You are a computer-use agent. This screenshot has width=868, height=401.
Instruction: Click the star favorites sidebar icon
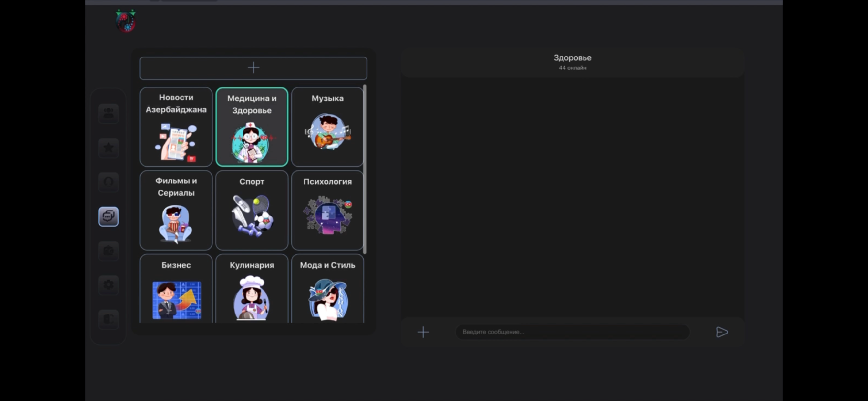coord(108,148)
